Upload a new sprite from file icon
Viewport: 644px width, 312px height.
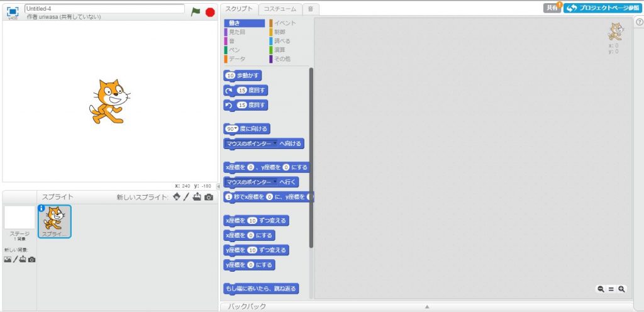coord(197,197)
